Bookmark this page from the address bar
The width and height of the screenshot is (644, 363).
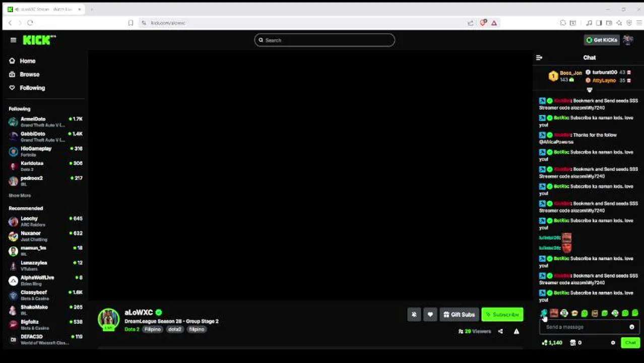pyautogui.click(x=131, y=23)
